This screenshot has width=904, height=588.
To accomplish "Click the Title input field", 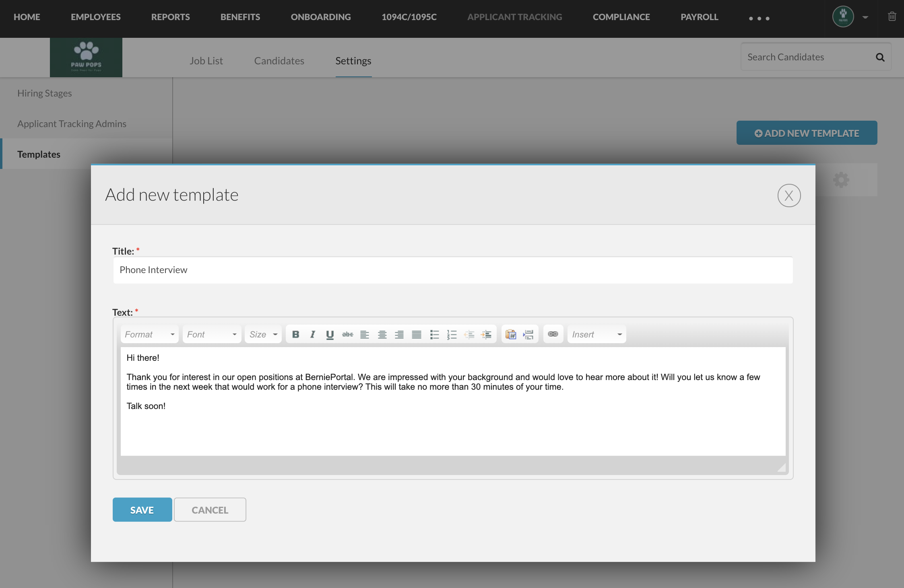I will [x=453, y=269].
